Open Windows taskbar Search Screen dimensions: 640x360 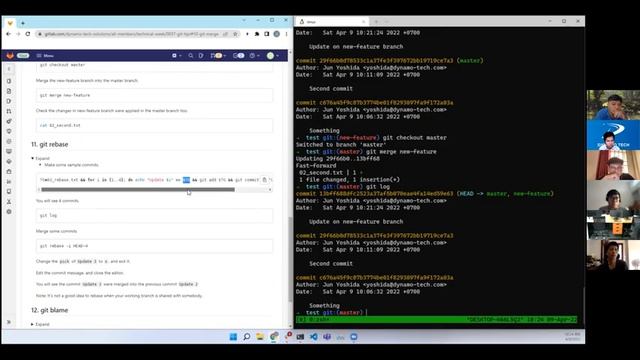[x=247, y=337]
